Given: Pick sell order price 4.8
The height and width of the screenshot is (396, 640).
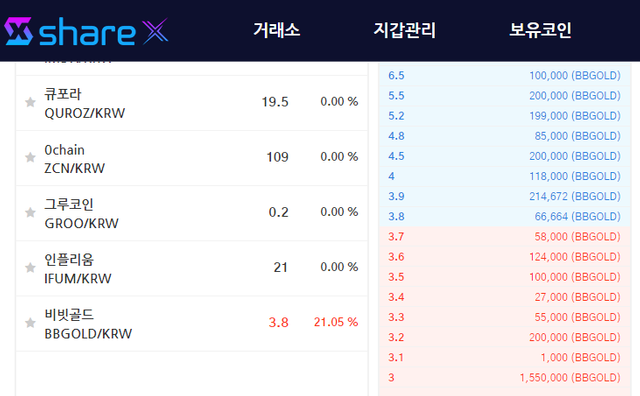Looking at the screenshot, I should tap(396, 136).
